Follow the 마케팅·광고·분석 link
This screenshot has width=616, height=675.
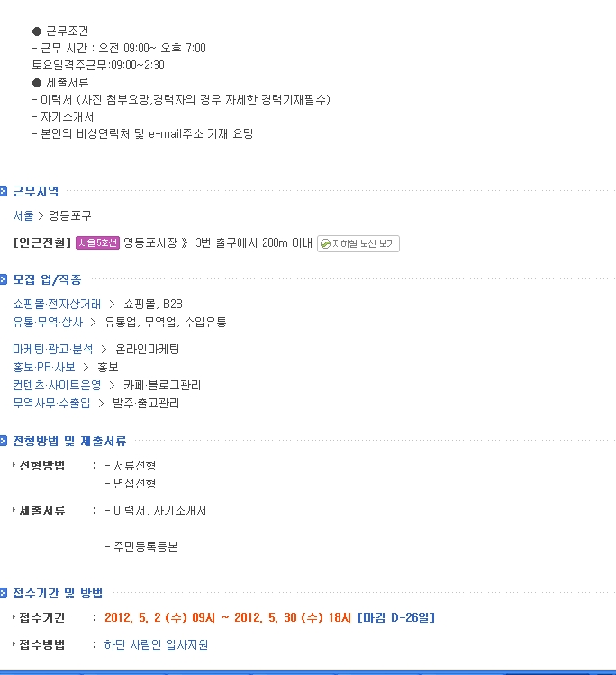[x=53, y=349]
